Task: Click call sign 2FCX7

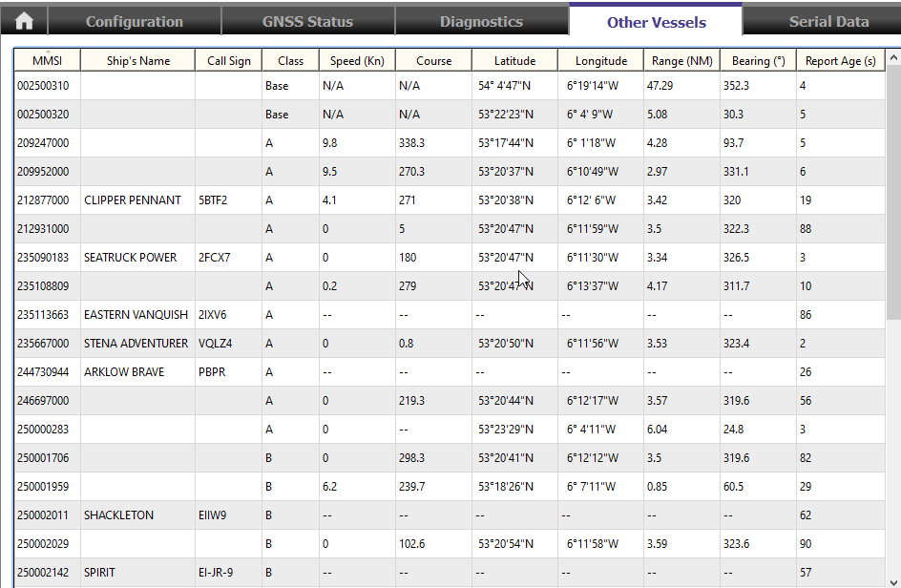Action: 215,258
